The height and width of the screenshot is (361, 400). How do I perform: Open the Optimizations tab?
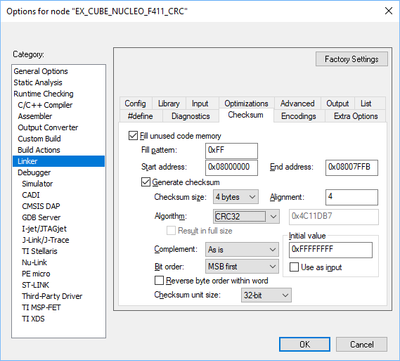pyautogui.click(x=246, y=104)
